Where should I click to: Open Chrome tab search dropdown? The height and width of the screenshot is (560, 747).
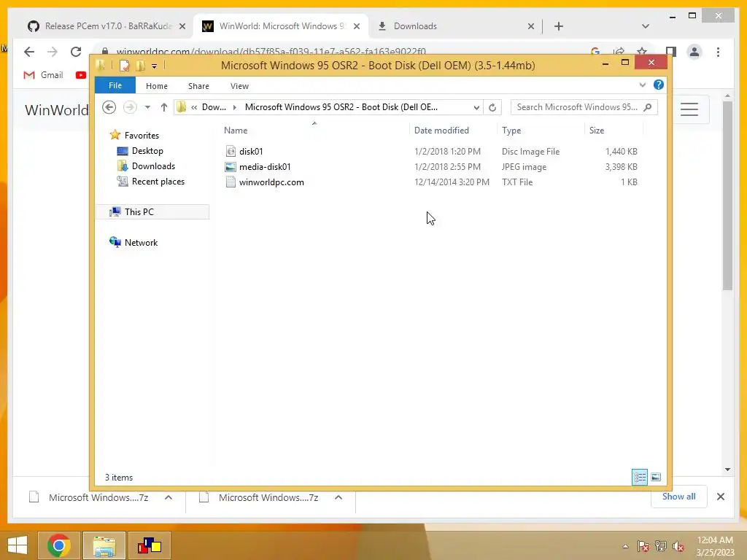coord(645,26)
